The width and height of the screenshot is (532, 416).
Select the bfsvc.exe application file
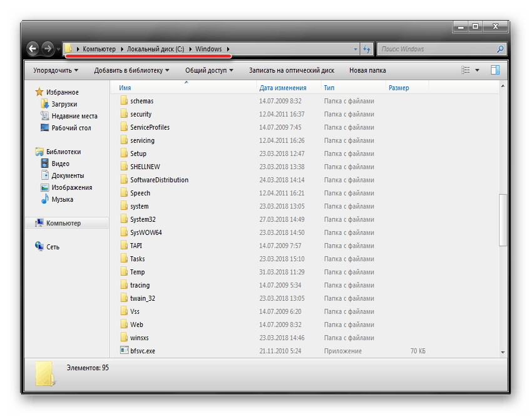(142, 351)
